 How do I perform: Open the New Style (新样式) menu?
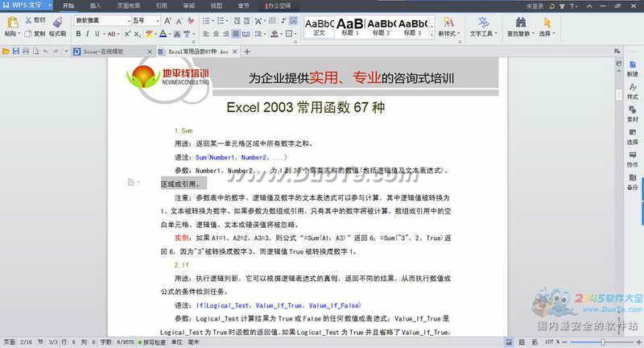pos(449,27)
